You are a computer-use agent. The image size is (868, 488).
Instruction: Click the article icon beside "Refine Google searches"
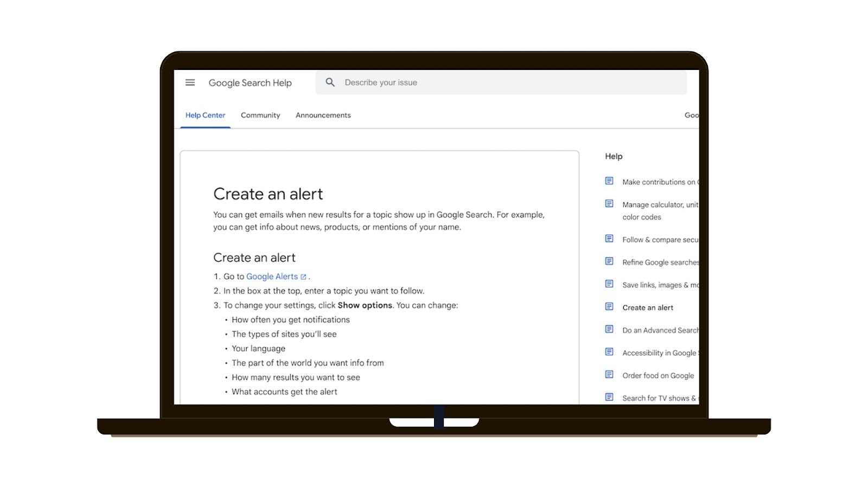608,261
